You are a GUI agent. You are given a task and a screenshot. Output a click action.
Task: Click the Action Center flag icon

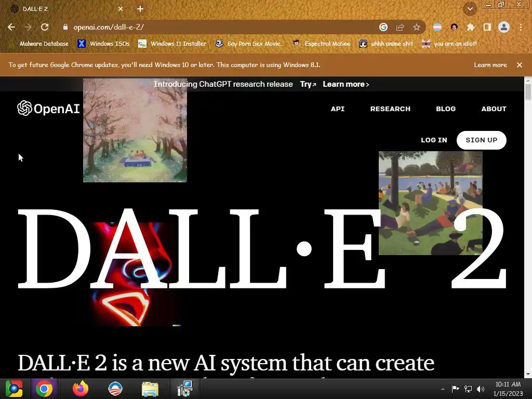[x=455, y=389]
